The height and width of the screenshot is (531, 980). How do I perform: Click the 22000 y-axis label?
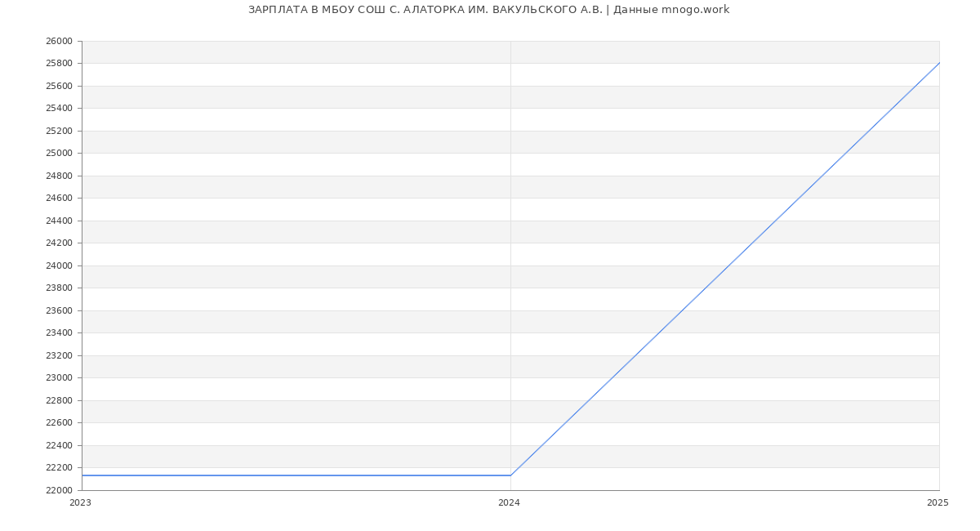coord(59,490)
